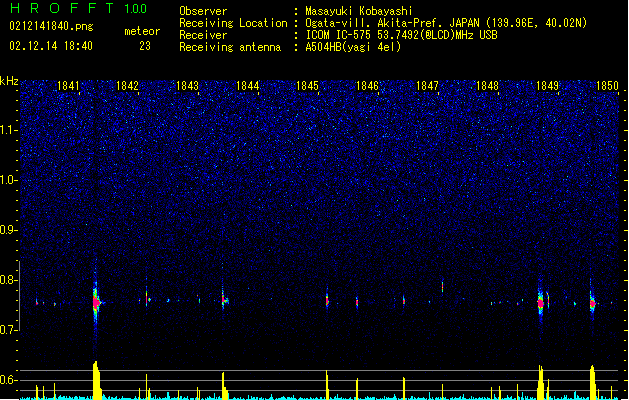Click the 1845 time marker
629x400 pixels.
click(x=307, y=86)
